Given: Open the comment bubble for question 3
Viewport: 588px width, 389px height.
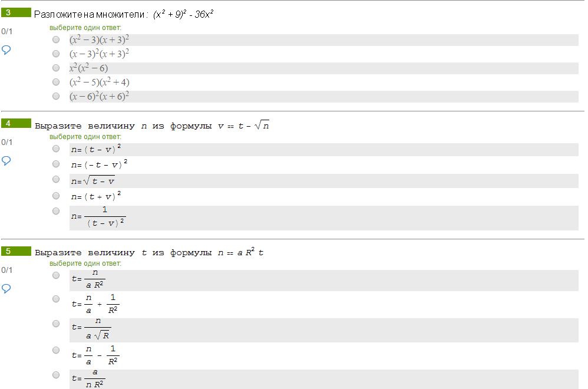Looking at the screenshot, I should click(6, 50).
